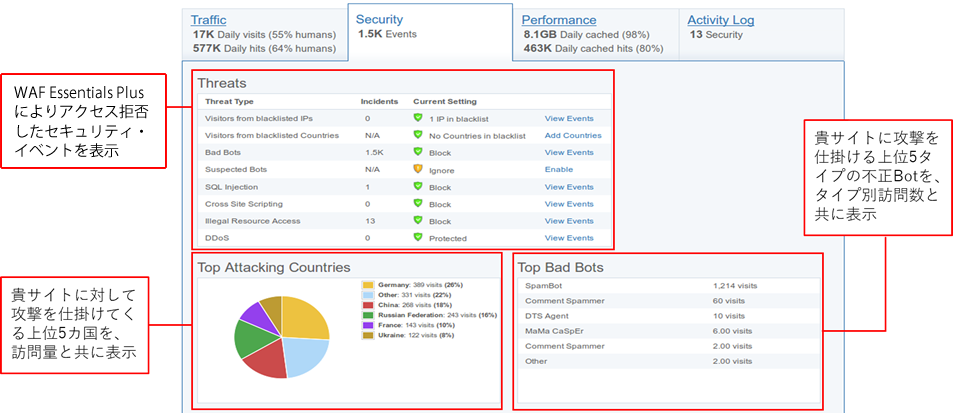Click shield icon in DDoS row
The image size is (960, 413).
point(418,238)
